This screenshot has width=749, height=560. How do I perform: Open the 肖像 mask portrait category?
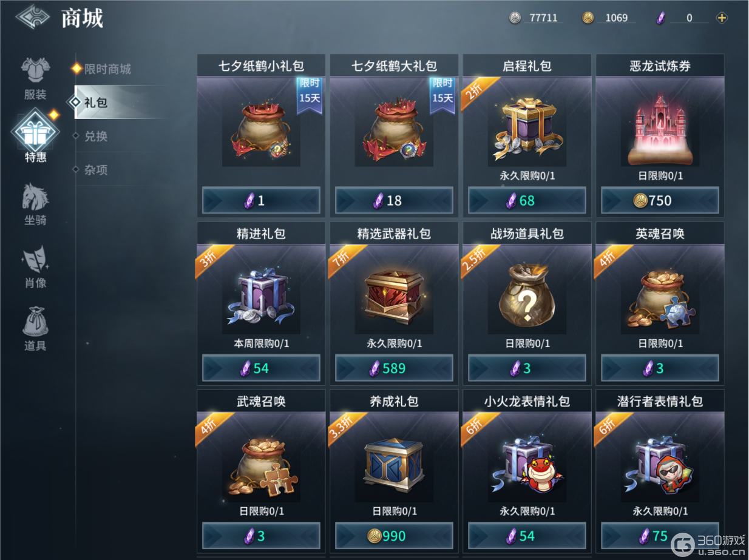35,260
